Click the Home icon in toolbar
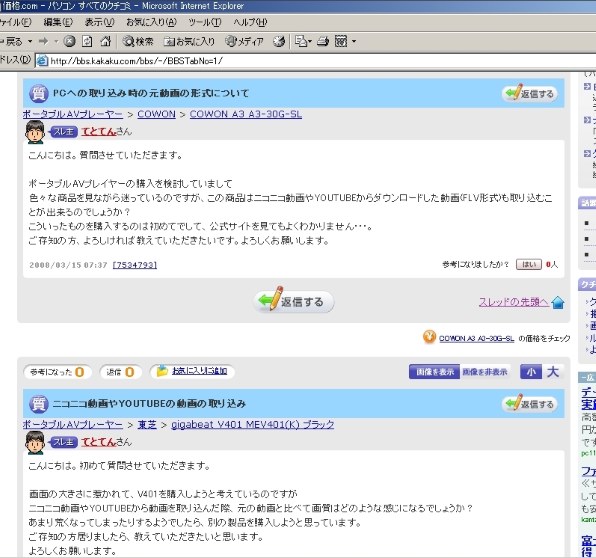The height and width of the screenshot is (558, 596). 106,41
